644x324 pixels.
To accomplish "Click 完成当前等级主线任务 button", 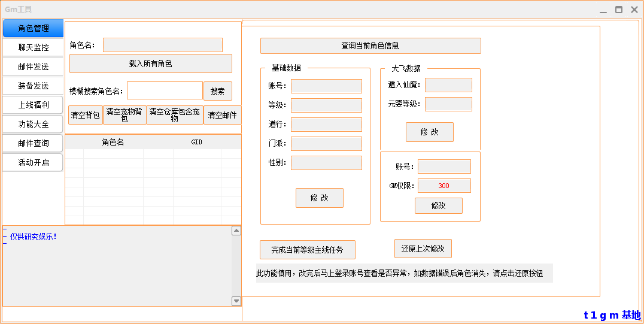I will pyautogui.click(x=308, y=250).
